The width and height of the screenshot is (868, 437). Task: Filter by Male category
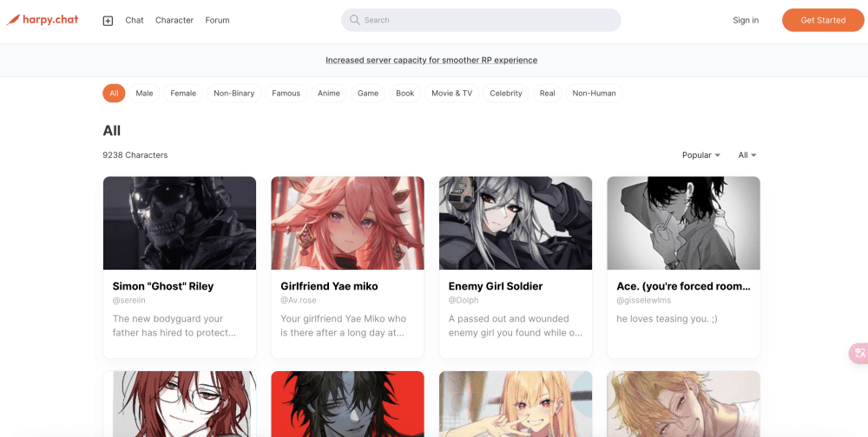[144, 93]
